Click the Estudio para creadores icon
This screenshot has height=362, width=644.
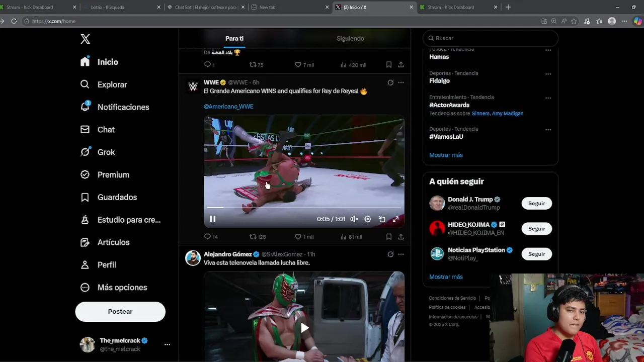[85, 220]
